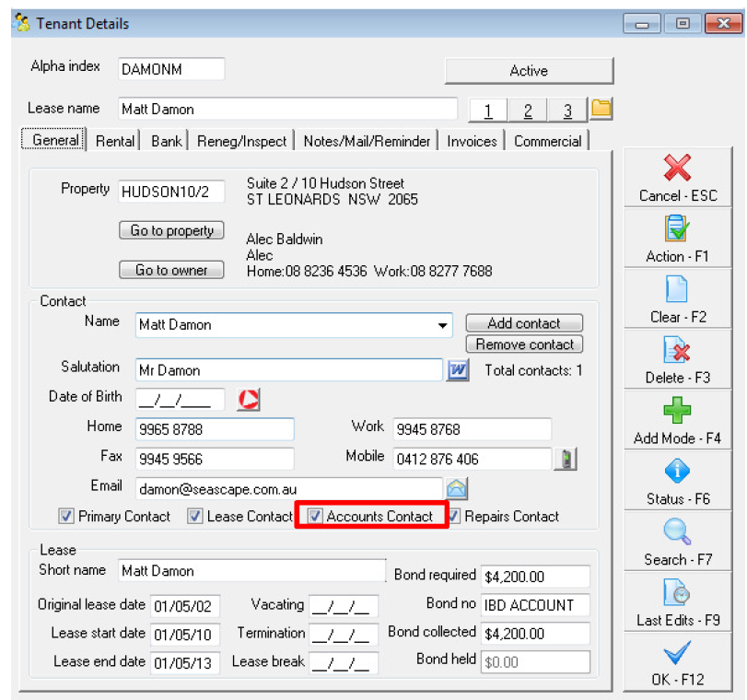Click the Fax number field
Screen dimensions: 747x700
point(215,459)
